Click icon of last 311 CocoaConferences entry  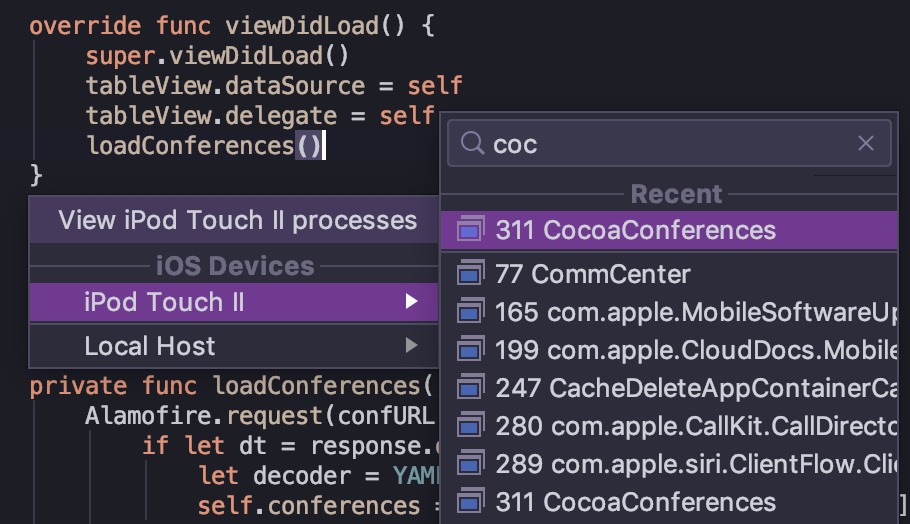pyautogui.click(x=470, y=502)
